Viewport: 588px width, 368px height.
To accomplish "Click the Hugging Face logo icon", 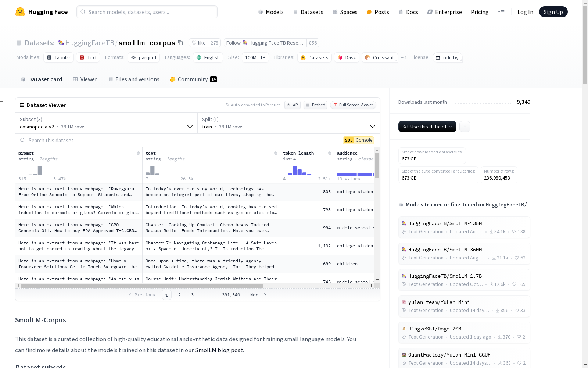I will [20, 12].
